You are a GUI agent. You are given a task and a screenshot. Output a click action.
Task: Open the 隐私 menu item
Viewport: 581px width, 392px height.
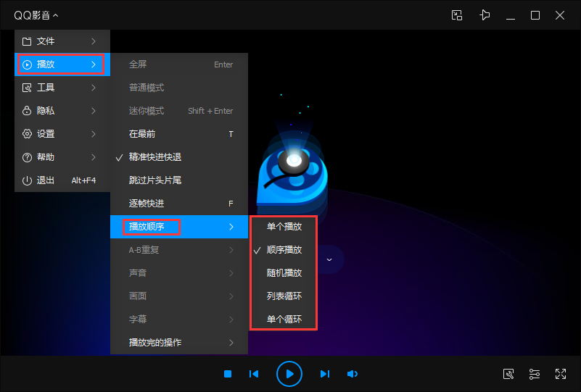[x=62, y=111]
